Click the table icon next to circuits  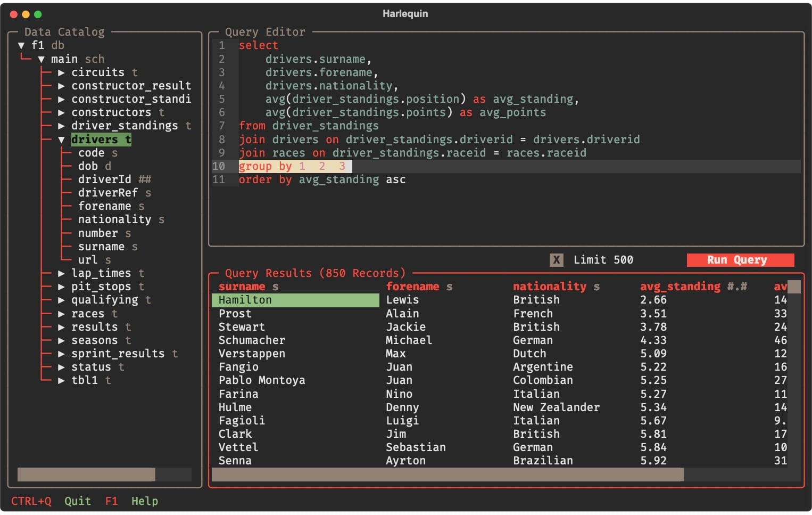pyautogui.click(x=135, y=72)
